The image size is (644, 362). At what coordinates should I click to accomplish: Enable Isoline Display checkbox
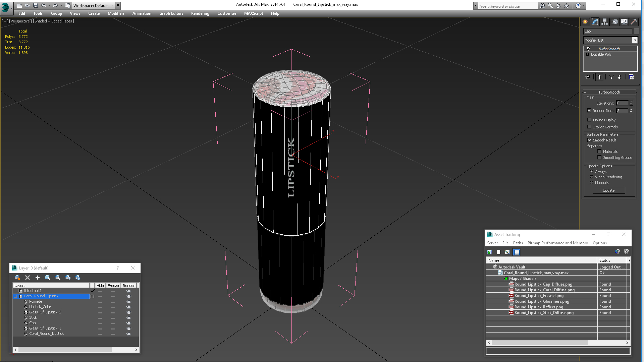click(x=589, y=120)
